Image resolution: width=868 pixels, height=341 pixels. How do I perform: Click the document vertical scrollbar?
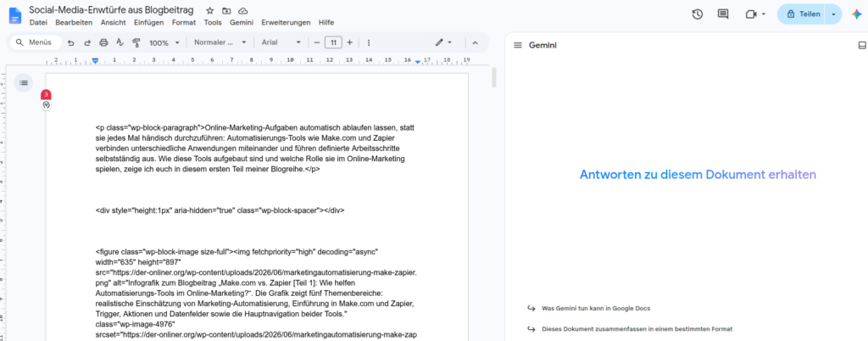[x=494, y=78]
